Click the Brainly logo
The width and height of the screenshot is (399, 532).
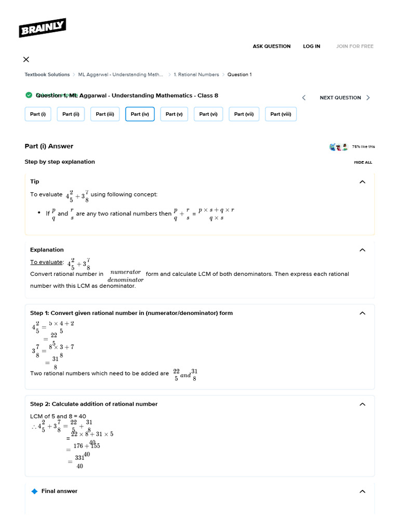[43, 28]
